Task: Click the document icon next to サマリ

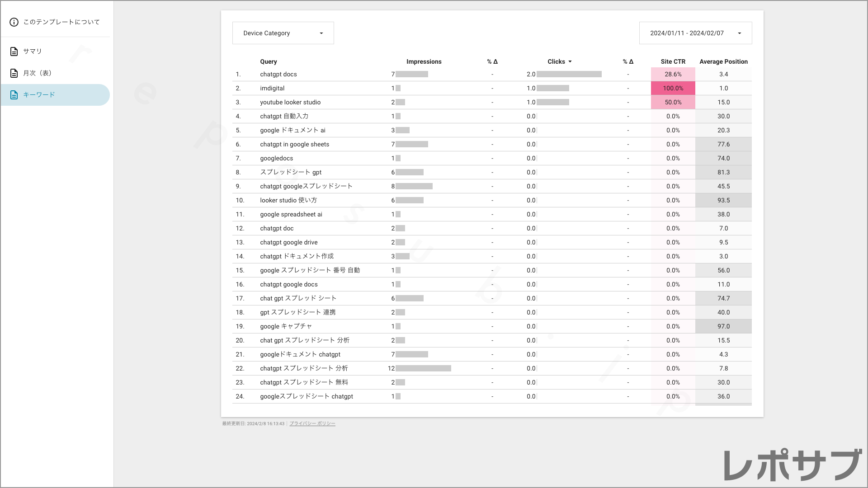Action: [x=14, y=52]
